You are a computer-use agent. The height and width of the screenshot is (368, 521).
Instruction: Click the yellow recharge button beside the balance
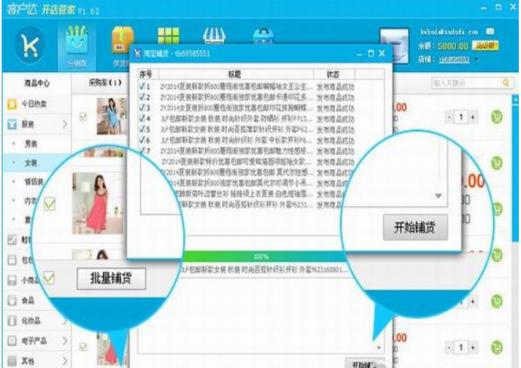tap(485, 46)
